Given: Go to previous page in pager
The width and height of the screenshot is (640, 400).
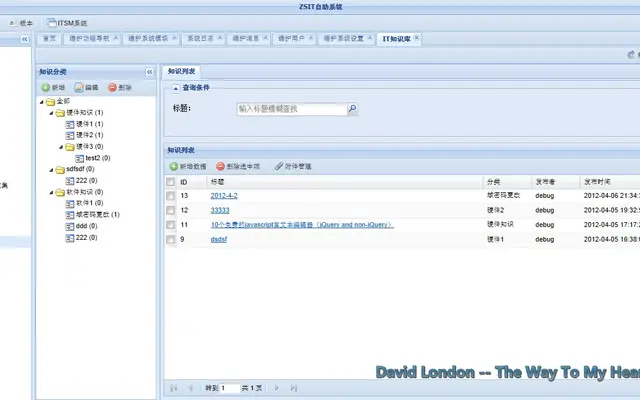Looking at the screenshot, I should click(x=191, y=388).
